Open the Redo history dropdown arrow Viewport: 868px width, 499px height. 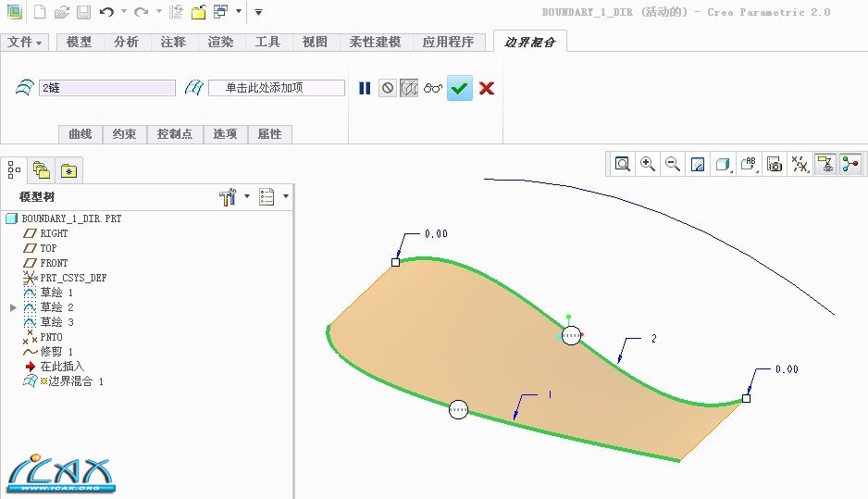point(159,11)
